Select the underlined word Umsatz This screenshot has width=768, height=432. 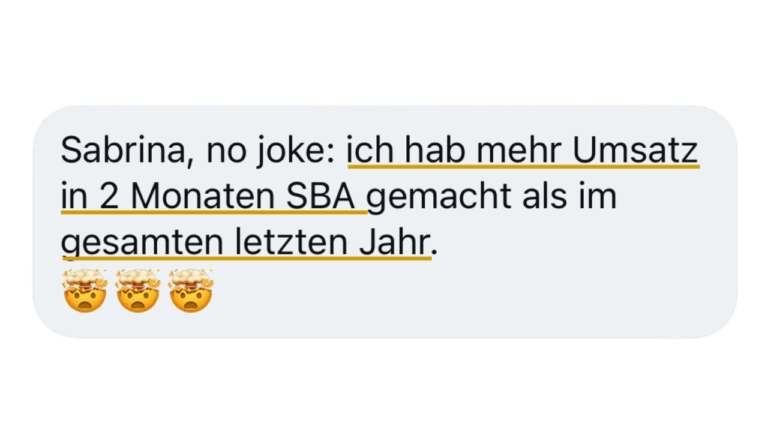pyautogui.click(x=635, y=150)
